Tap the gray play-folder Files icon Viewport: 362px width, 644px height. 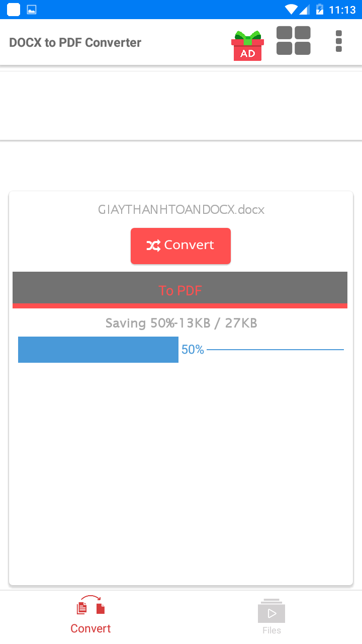pyautogui.click(x=271, y=611)
